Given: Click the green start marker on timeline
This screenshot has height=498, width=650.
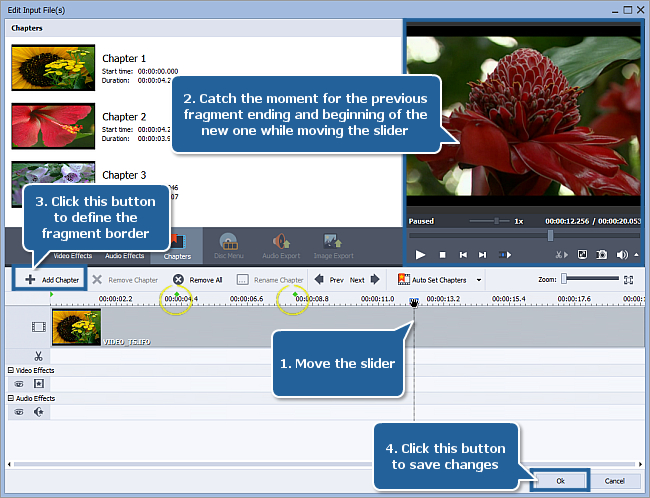Looking at the screenshot, I should coord(51,294).
